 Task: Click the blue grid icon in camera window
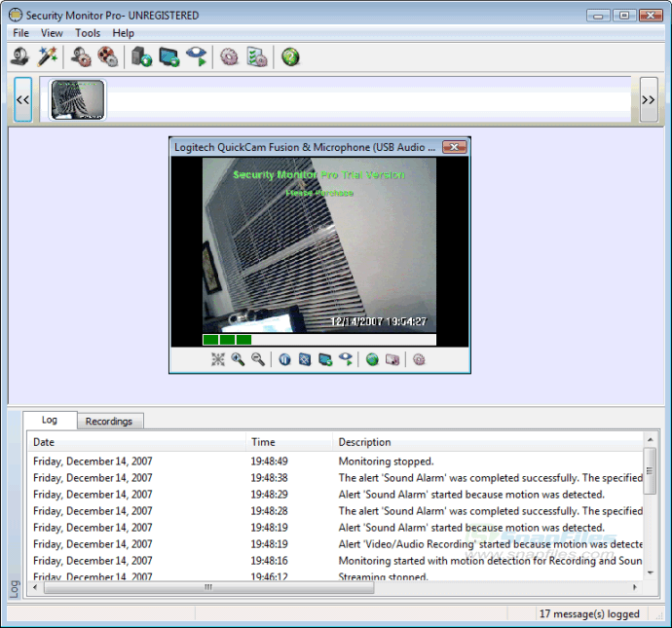click(x=305, y=359)
